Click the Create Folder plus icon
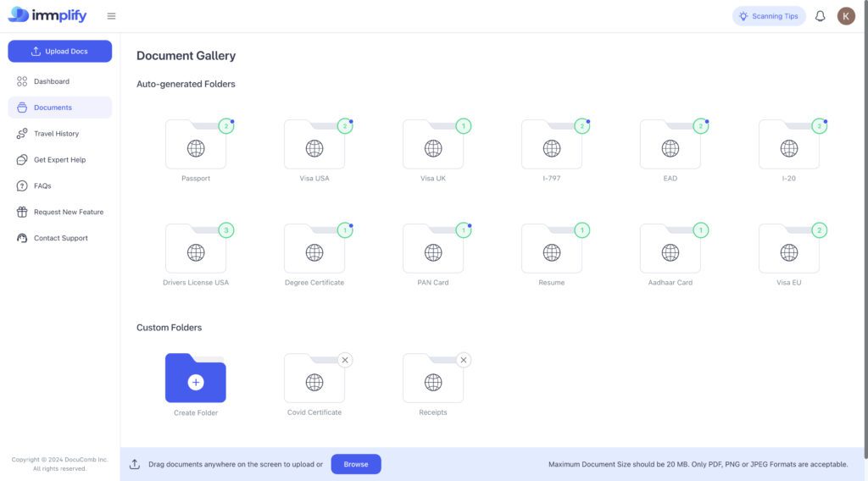The width and height of the screenshot is (868, 481). [196, 382]
